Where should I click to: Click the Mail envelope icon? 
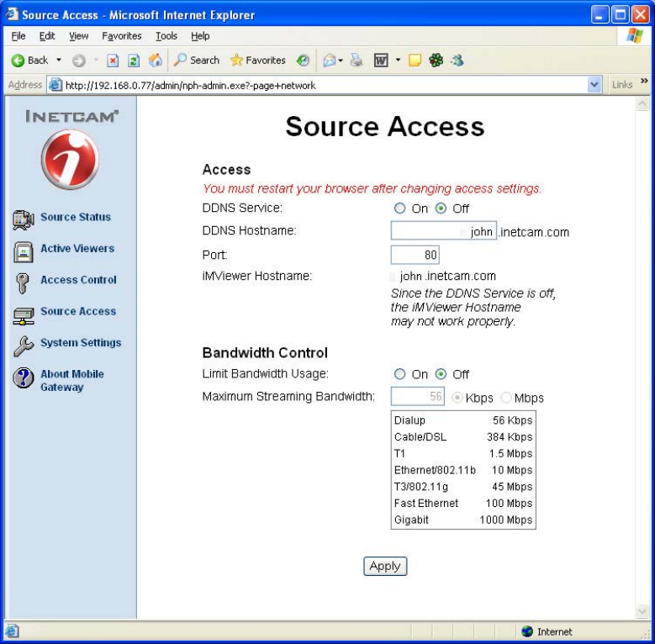[330, 61]
